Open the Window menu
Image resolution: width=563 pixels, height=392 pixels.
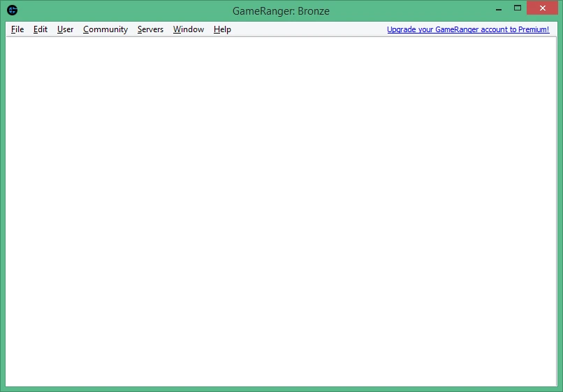(189, 29)
